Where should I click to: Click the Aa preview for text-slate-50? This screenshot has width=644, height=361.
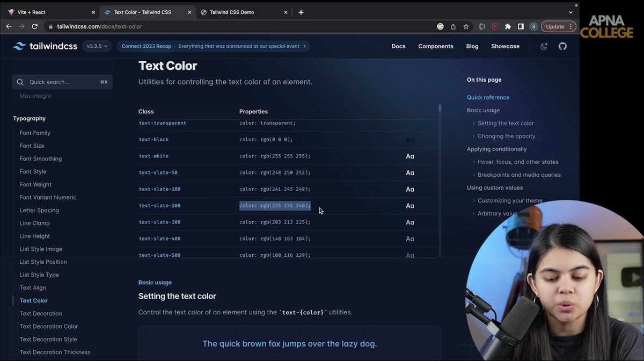[x=410, y=173]
